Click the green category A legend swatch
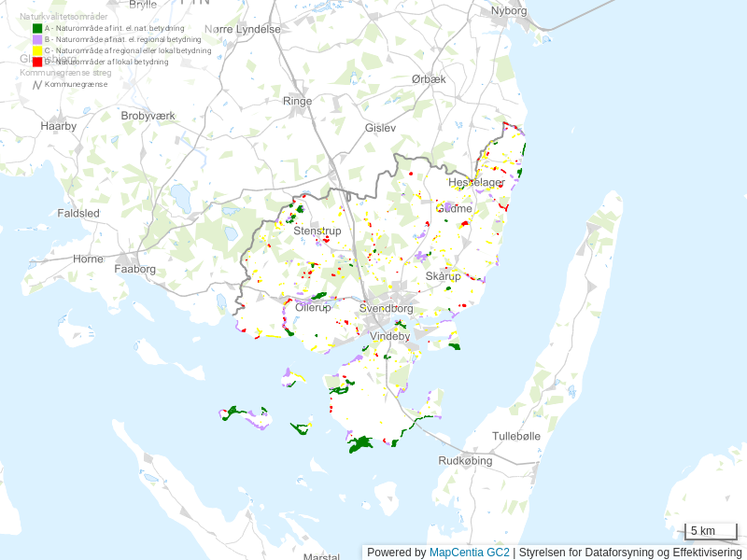 [x=37, y=29]
